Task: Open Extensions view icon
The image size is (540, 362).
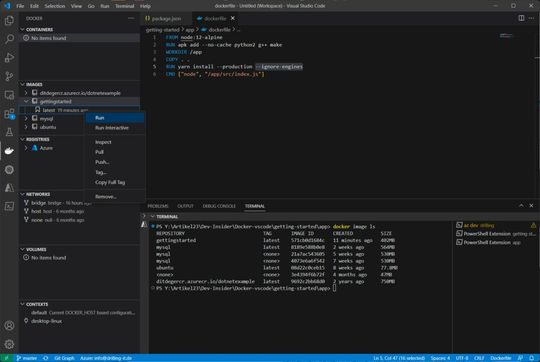Action: coord(9,114)
